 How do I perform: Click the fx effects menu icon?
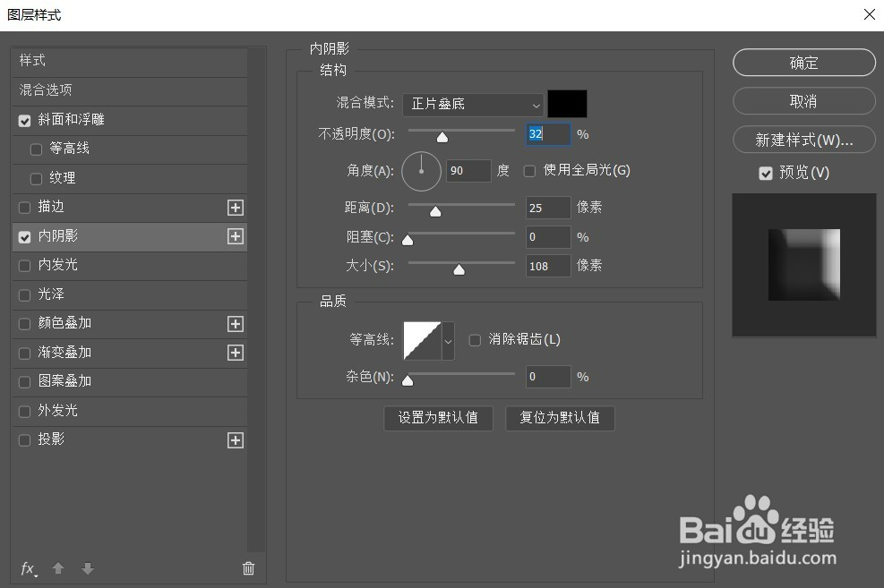[28, 569]
